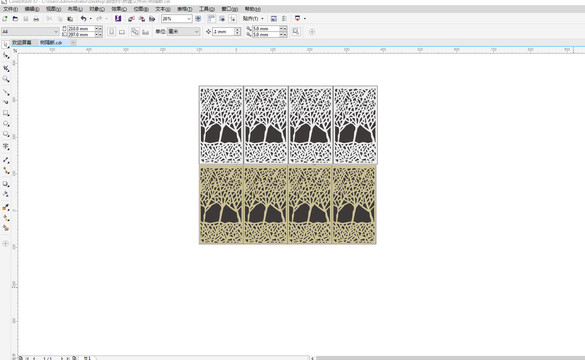Toggle show rulers button
This screenshot has width=585, height=360.
tap(211, 19)
